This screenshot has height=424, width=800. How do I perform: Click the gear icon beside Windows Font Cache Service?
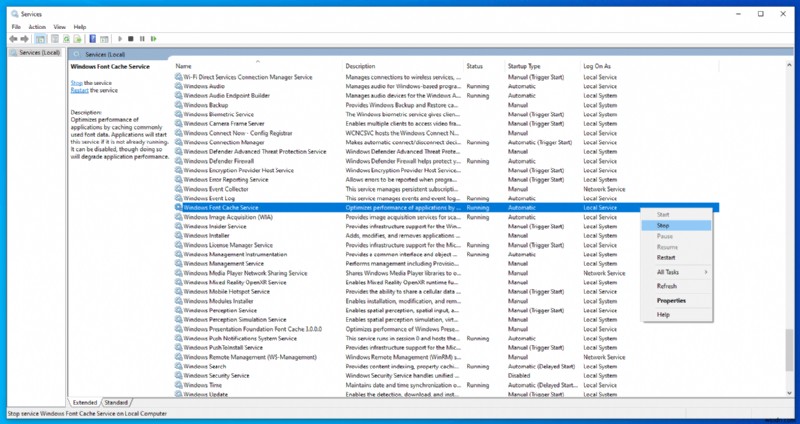(x=179, y=208)
